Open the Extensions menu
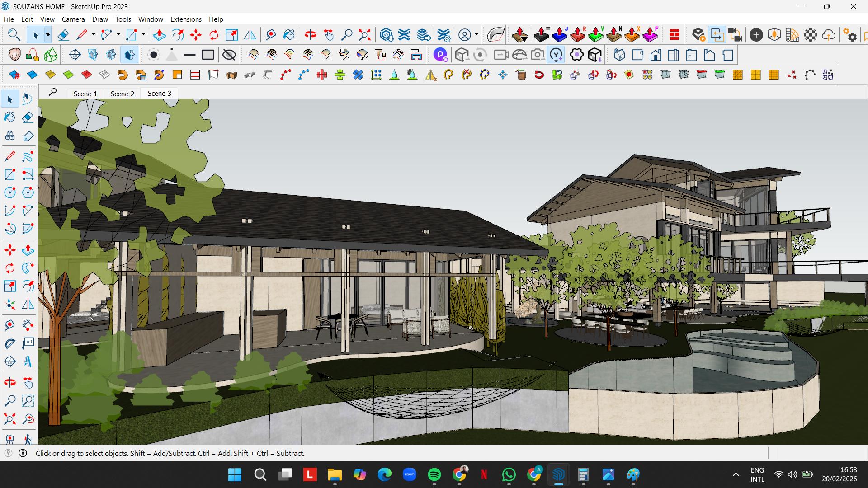Viewport: 868px width, 488px height. pos(186,19)
